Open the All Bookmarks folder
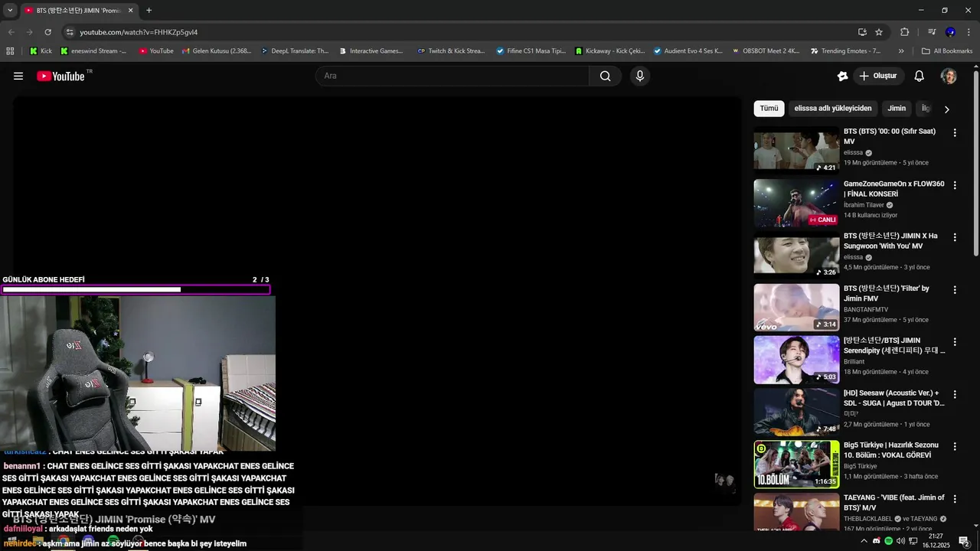The width and height of the screenshot is (980, 551). coord(947,51)
